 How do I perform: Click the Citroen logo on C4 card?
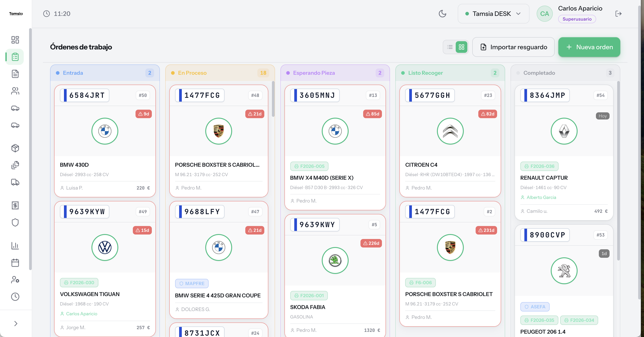click(450, 131)
